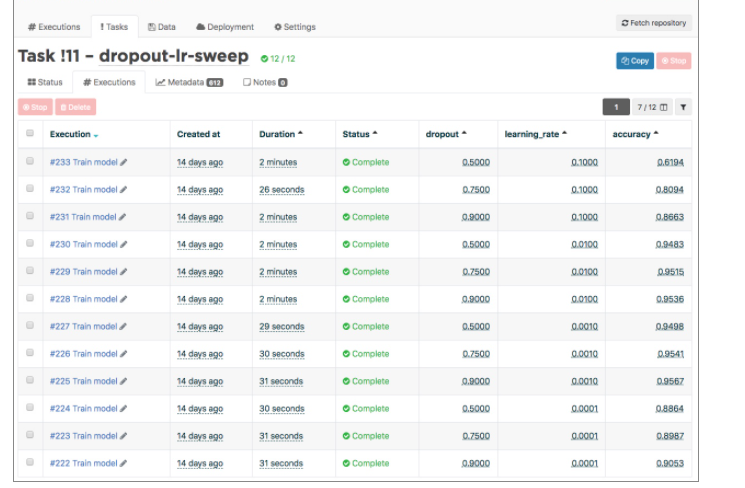Toggle the select-all checkbox in table header

[30, 134]
